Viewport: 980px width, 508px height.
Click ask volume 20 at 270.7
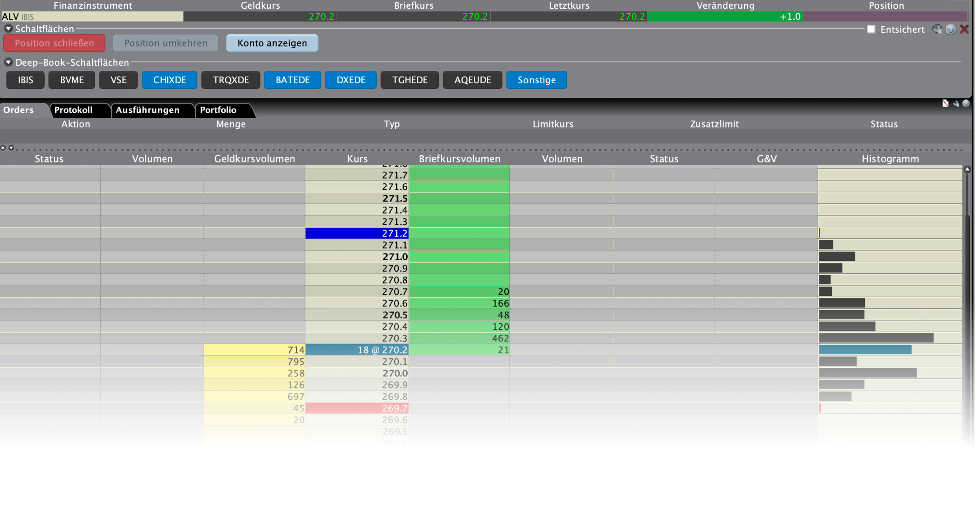coord(459,292)
